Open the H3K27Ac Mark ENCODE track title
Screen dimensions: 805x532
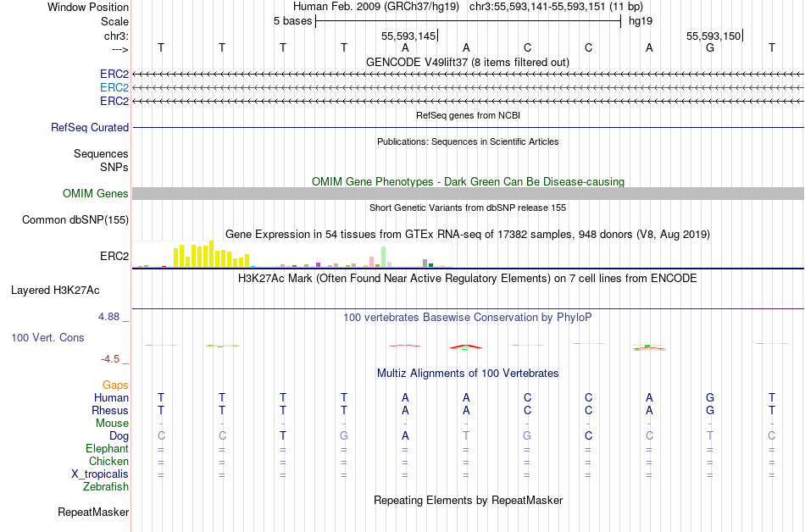click(x=468, y=279)
